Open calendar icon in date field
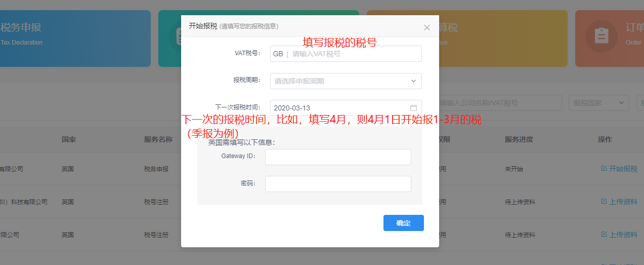 click(413, 108)
